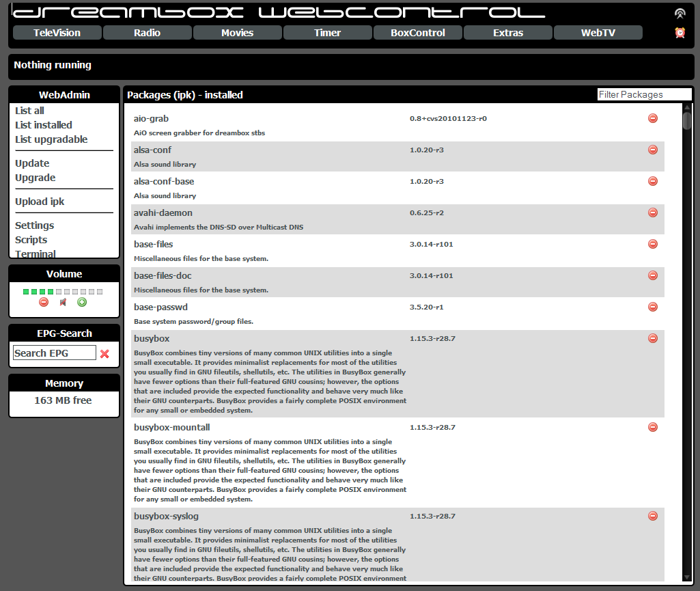Click the scrollbar up arrow

coord(687,108)
